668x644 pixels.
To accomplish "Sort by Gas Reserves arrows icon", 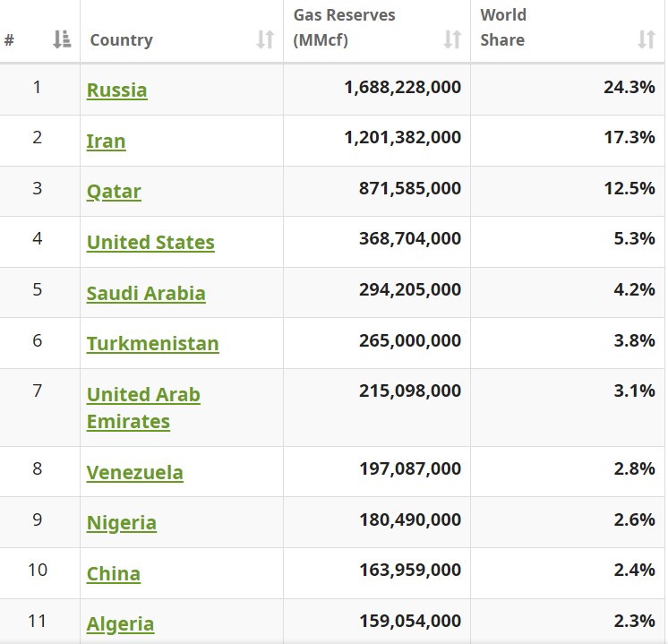I will (x=452, y=39).
